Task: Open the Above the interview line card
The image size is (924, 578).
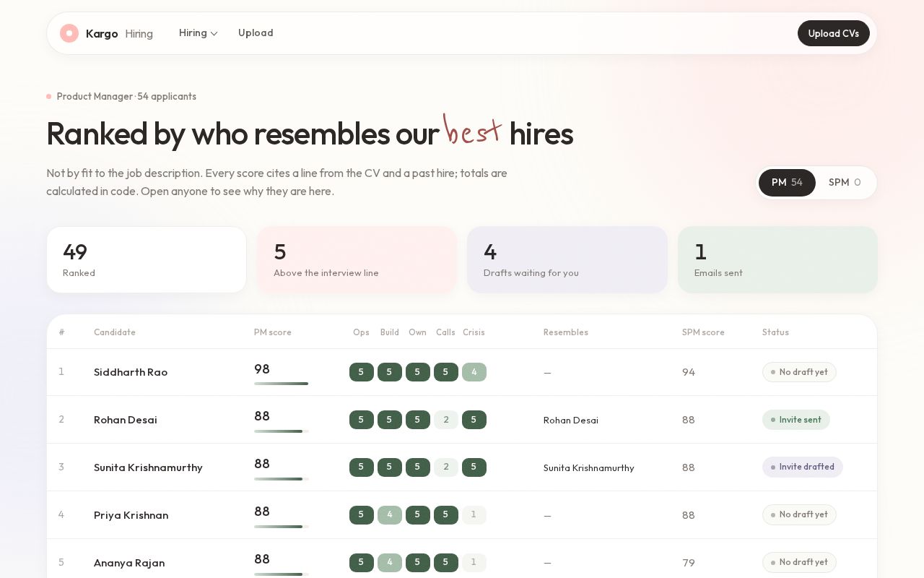Action: click(357, 260)
